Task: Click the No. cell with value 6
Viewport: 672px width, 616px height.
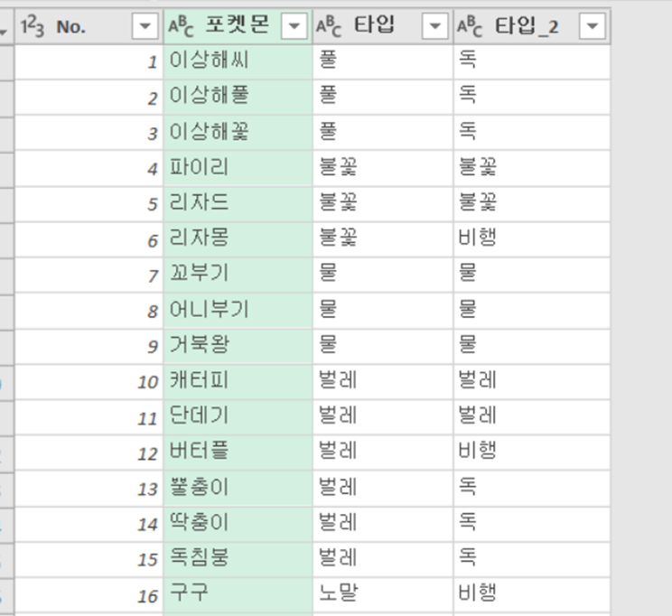Action: [89, 239]
